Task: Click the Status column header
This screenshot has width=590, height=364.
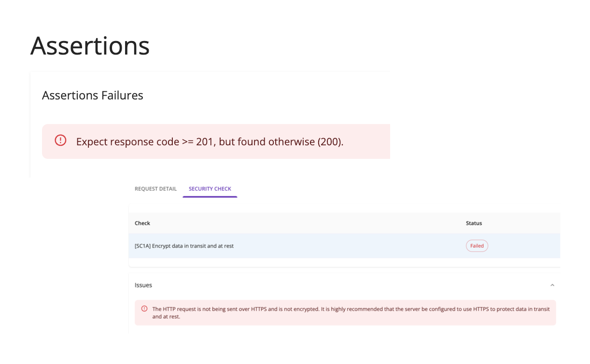Action: click(x=474, y=223)
